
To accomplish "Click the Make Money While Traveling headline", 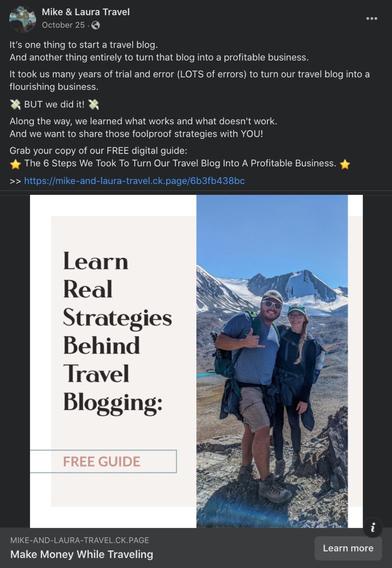I will point(82,554).
